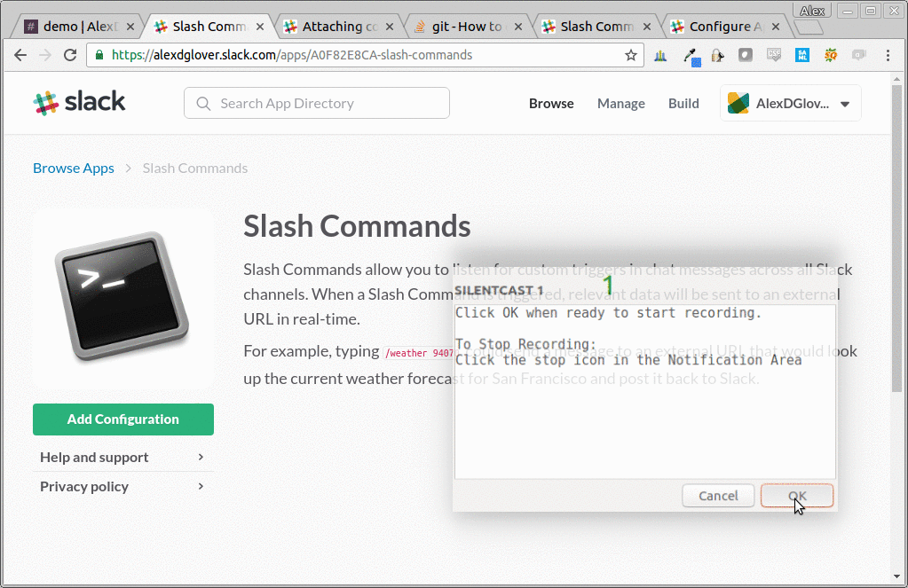Viewport: 908px width, 588px height.
Task: Click the Silentcast message text area
Action: (645, 392)
